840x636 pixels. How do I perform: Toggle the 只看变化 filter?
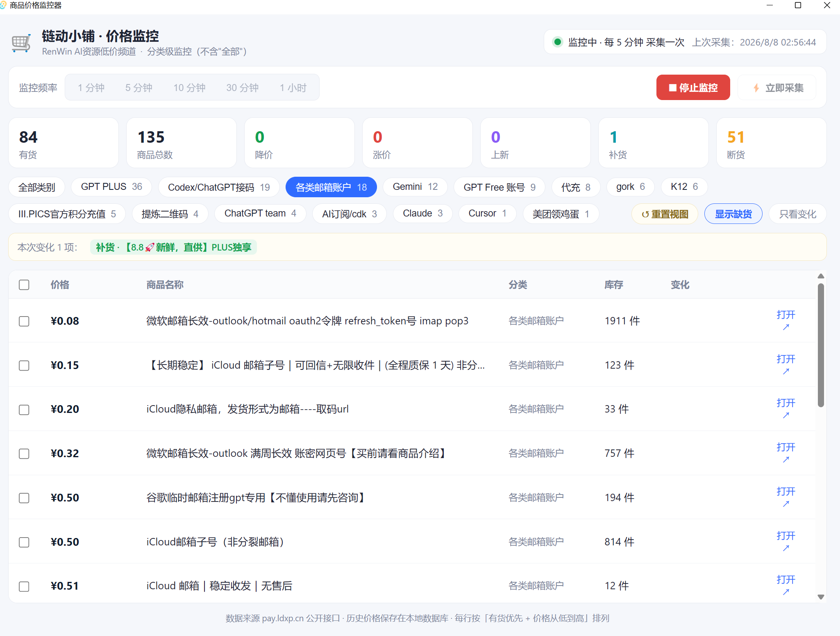(x=797, y=214)
